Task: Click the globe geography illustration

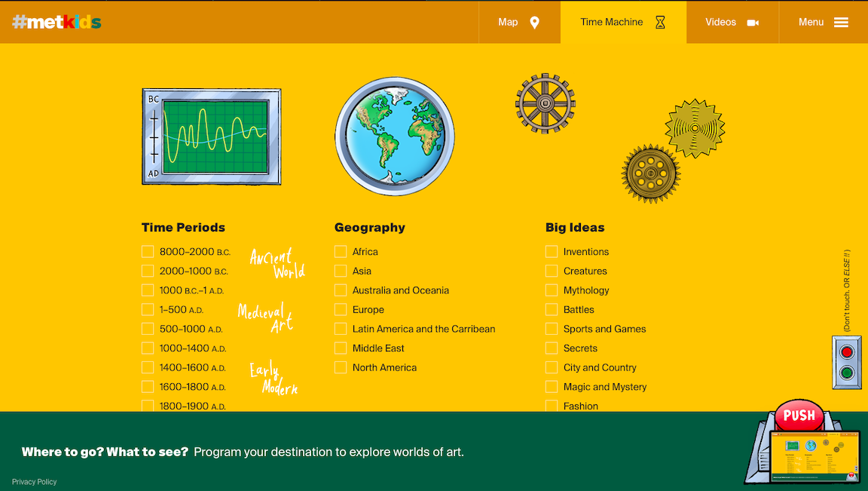Action: click(394, 137)
